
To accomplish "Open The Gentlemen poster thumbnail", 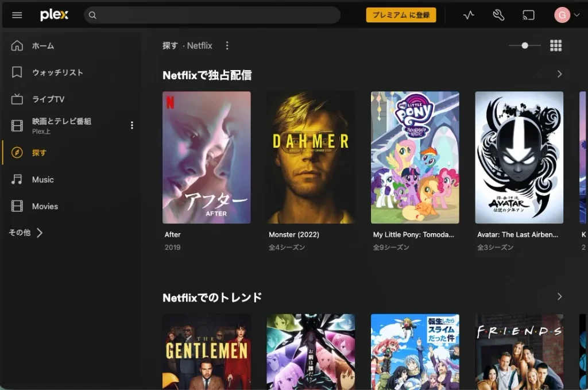I will pyautogui.click(x=207, y=352).
